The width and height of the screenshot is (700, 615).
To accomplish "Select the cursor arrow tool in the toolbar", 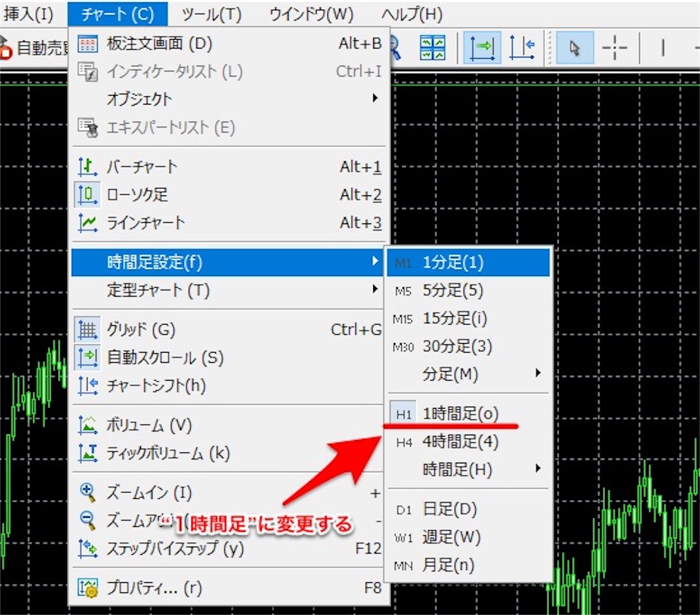I will click(576, 48).
